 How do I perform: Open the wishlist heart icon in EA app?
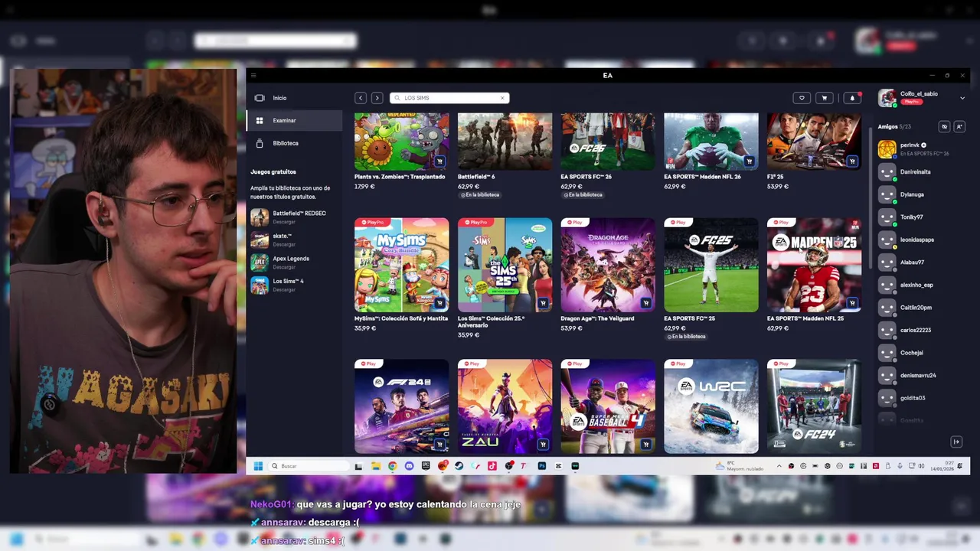802,98
